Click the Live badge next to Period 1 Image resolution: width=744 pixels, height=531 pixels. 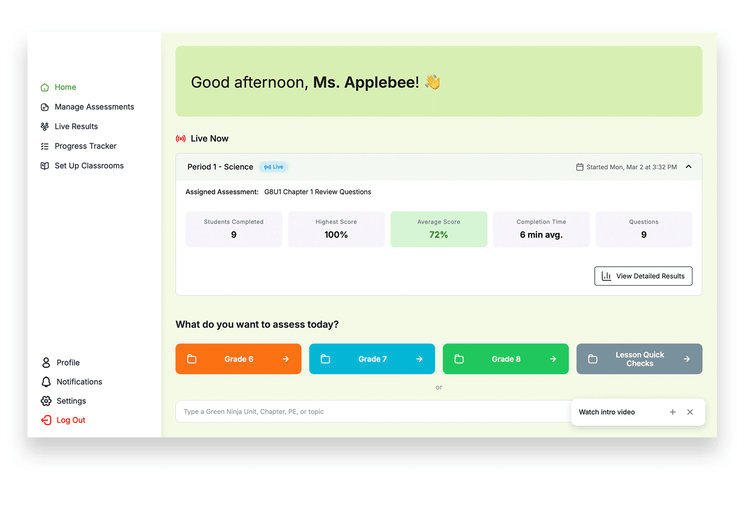274,167
